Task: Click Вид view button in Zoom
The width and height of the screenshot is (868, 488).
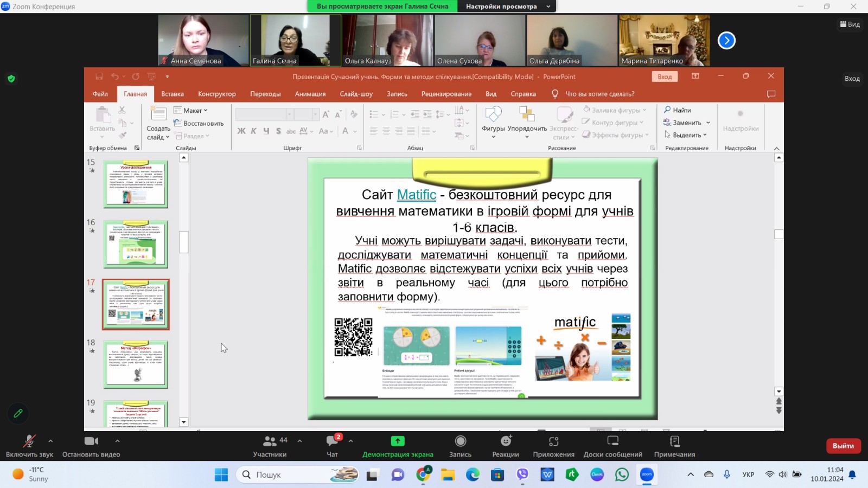Action: 850,24
